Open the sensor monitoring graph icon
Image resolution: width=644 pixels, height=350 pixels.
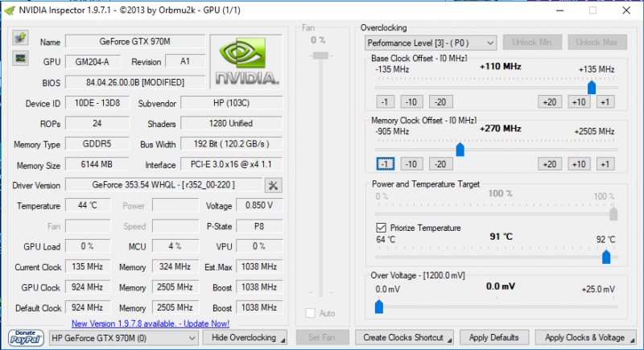(x=20, y=58)
